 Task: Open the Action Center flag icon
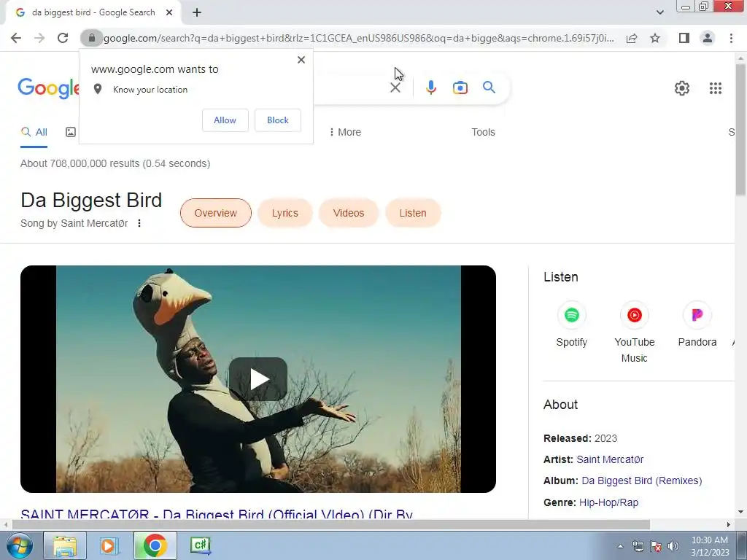pos(656,546)
